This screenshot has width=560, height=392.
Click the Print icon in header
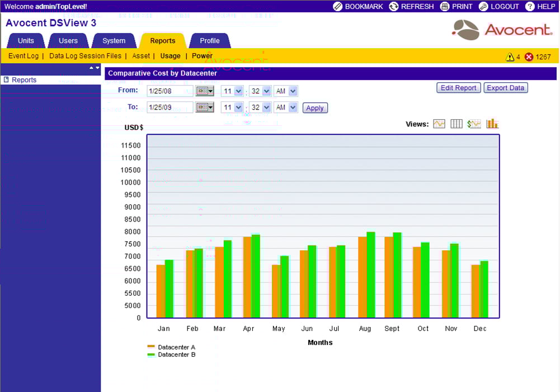click(x=445, y=6)
